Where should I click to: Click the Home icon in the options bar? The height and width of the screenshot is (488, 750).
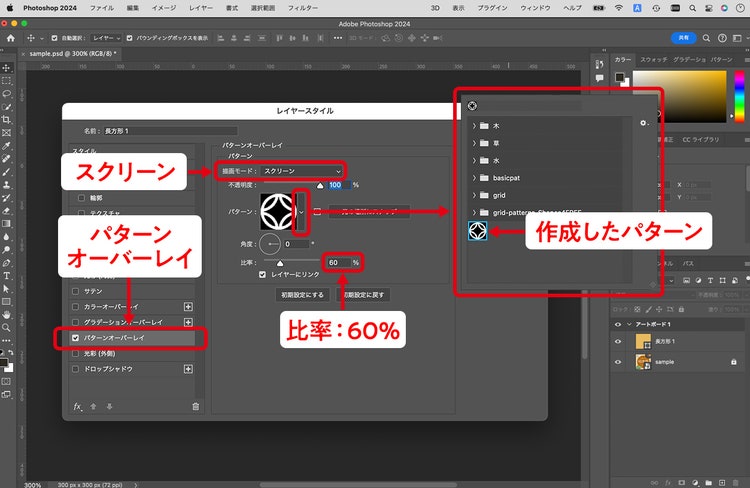click(x=11, y=38)
